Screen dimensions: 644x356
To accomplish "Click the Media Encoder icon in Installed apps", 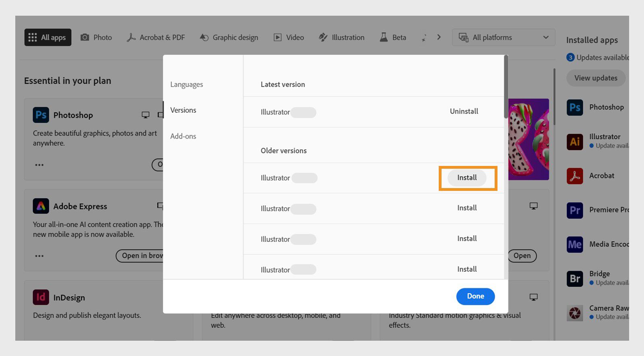I will (575, 244).
